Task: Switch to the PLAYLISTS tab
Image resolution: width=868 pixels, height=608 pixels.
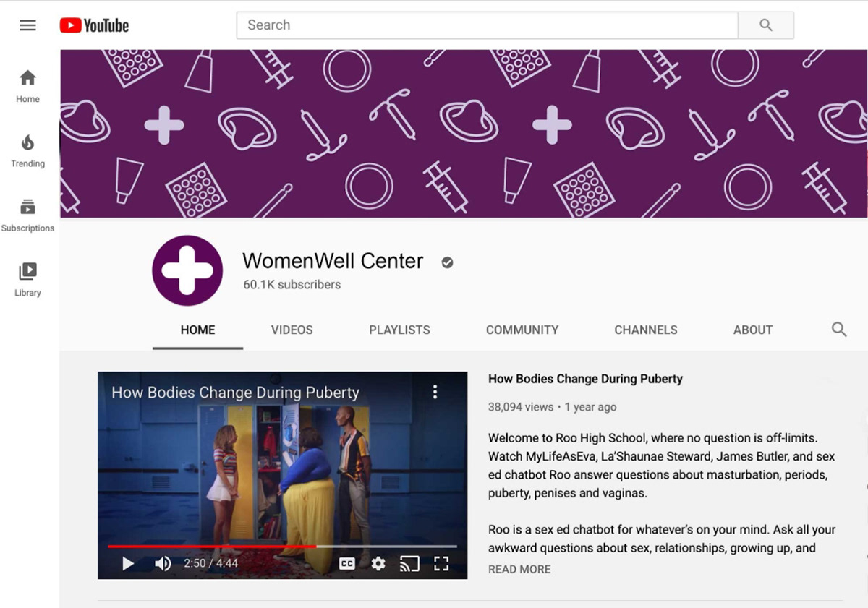Action: (399, 330)
